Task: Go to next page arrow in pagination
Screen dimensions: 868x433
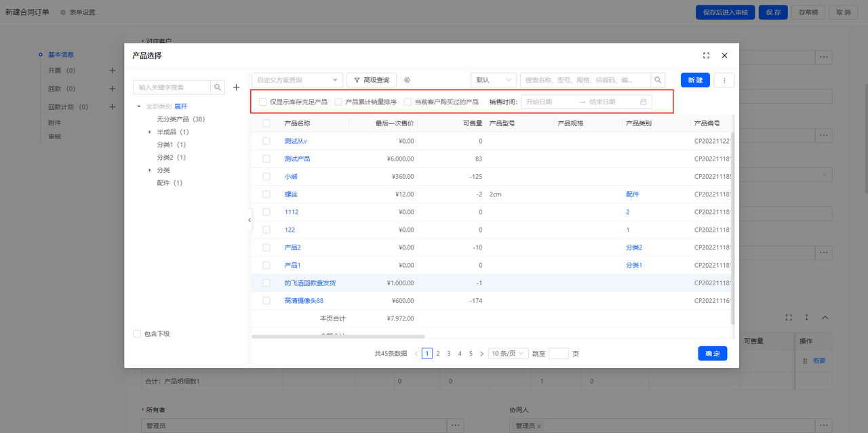Action: [x=481, y=354]
